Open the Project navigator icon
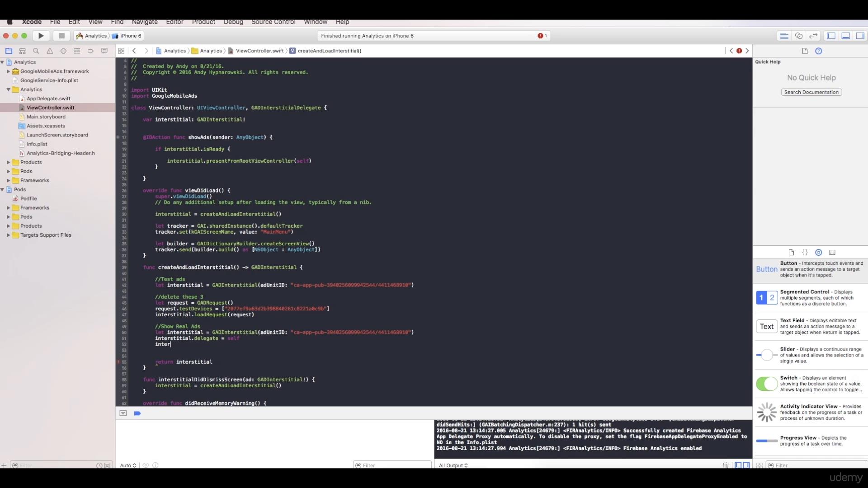Viewport: 868px width, 488px height. tap(9, 51)
